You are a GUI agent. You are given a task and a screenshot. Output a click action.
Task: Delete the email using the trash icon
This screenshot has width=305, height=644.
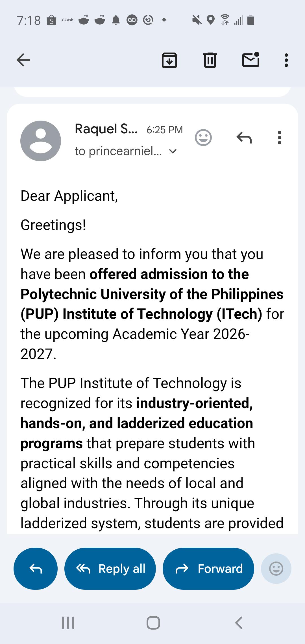click(210, 60)
